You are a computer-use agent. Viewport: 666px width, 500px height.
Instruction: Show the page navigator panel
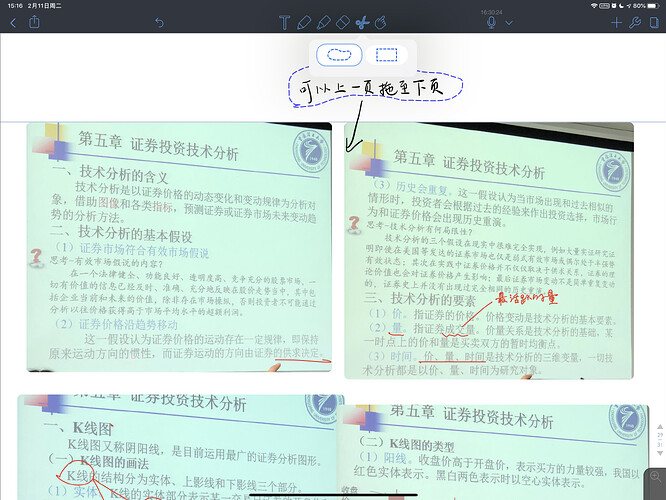point(655,23)
